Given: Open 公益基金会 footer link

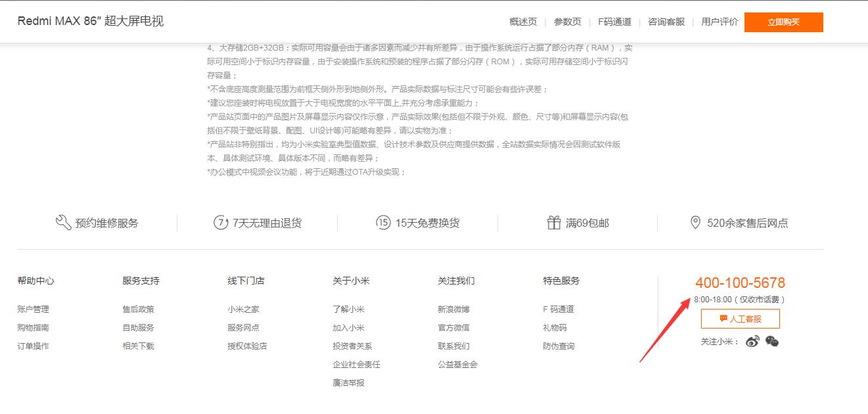Looking at the screenshot, I should click(458, 364).
